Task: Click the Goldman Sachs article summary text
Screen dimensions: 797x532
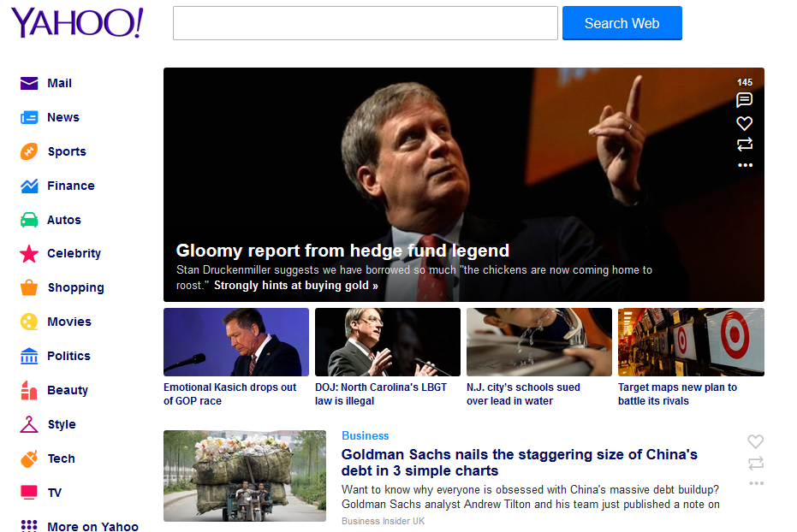Action: pyautogui.click(x=530, y=497)
